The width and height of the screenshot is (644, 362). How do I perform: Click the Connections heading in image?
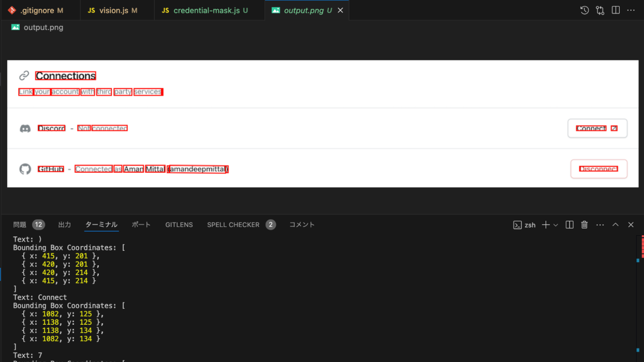click(x=66, y=76)
